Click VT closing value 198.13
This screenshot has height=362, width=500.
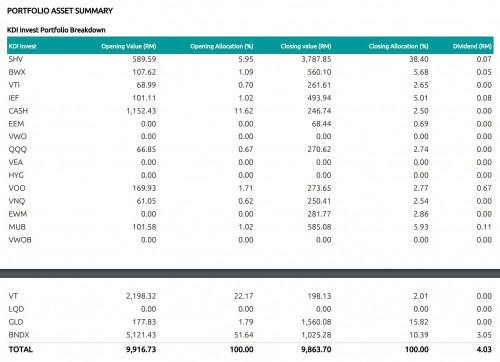point(319,296)
